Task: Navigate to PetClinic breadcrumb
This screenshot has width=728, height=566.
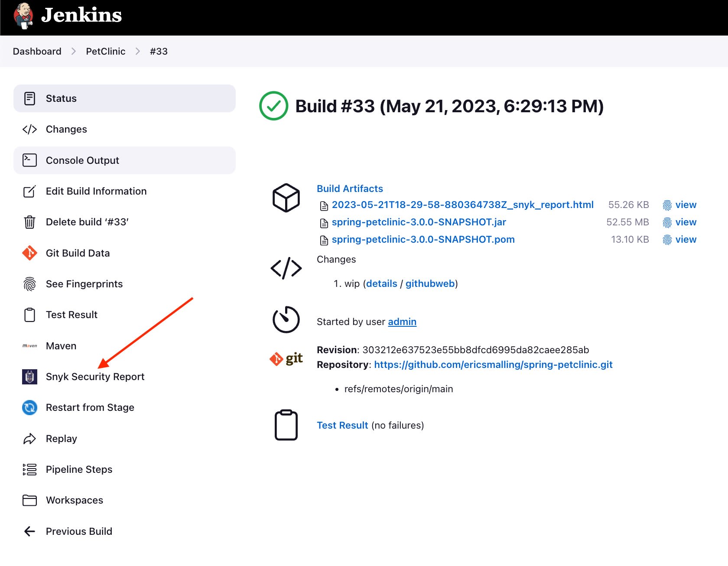Action: (106, 51)
